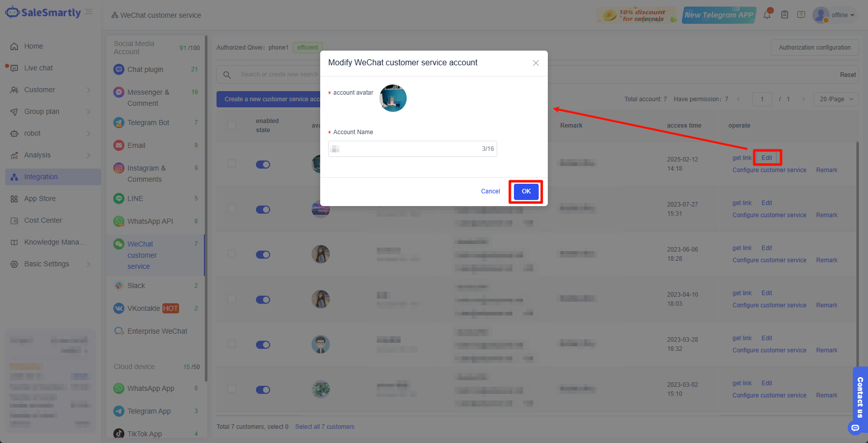Open the offline status dropdown
Image resolution: width=868 pixels, height=443 pixels.
coord(843,15)
